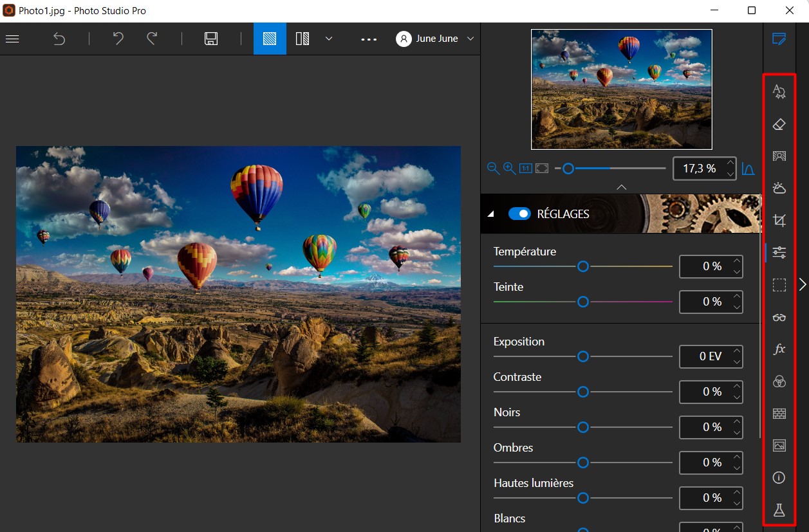
Task: Decrease zoom with the down stepper arrow
Action: (x=730, y=174)
